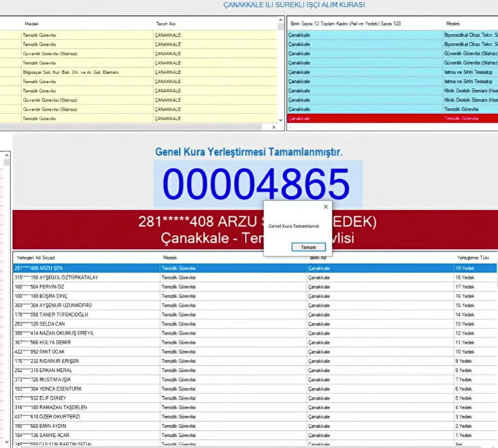Close the Genel Kura Tamamlandı dialog
Image resolution: width=498 pixels, height=448 pixels.
click(x=326, y=207)
